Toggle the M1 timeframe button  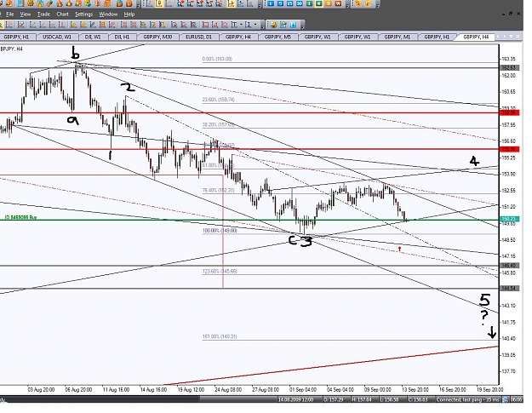271,3
